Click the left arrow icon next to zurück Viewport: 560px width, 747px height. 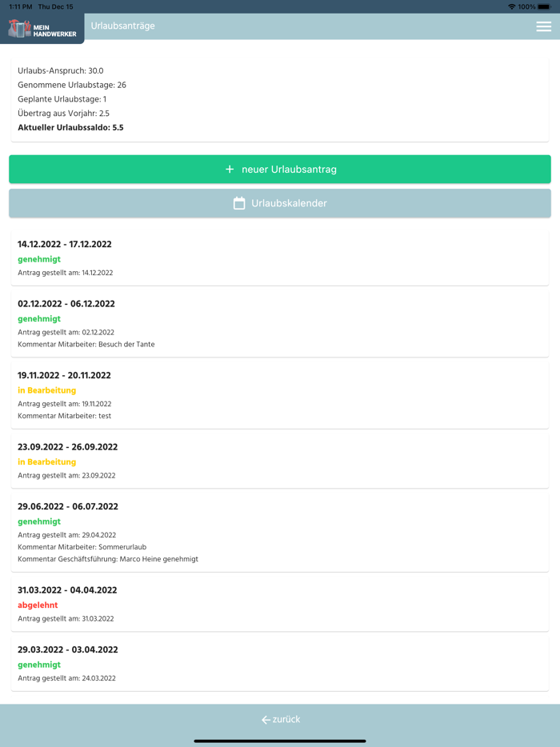(265, 719)
